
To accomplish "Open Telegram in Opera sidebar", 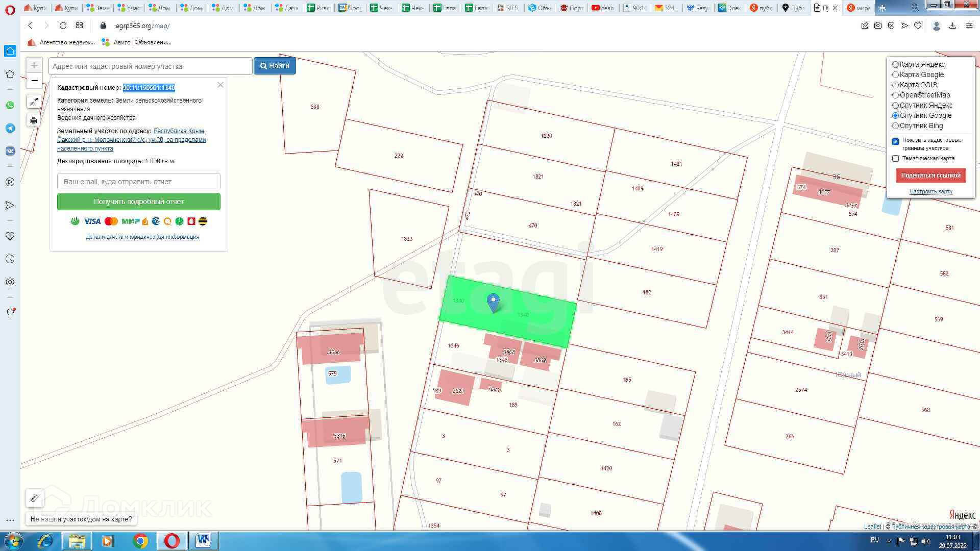I will click(x=10, y=128).
